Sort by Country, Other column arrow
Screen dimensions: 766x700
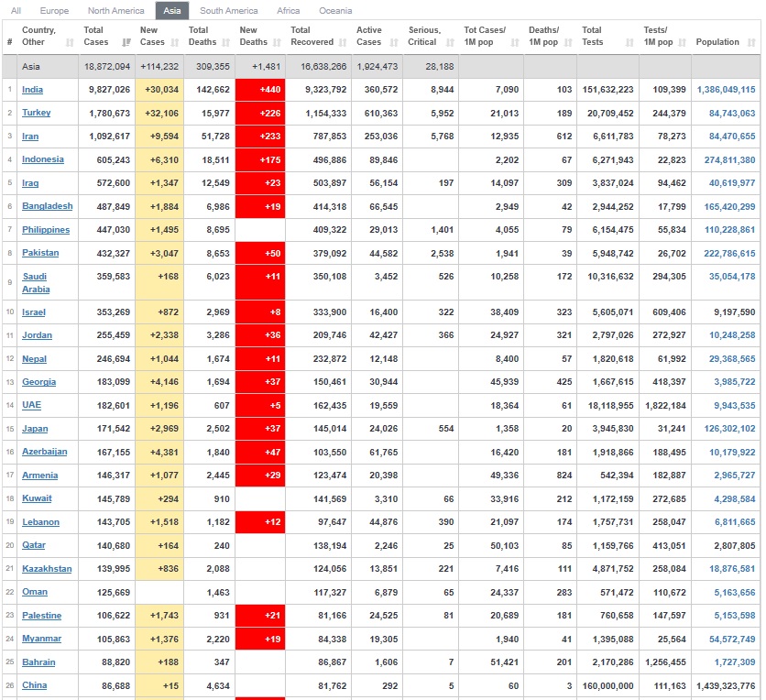70,42
